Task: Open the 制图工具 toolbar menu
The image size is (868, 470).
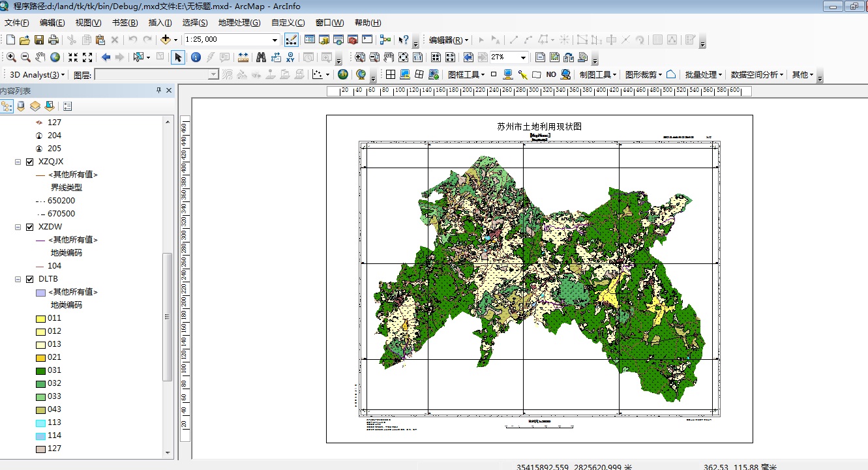Action: (x=598, y=74)
